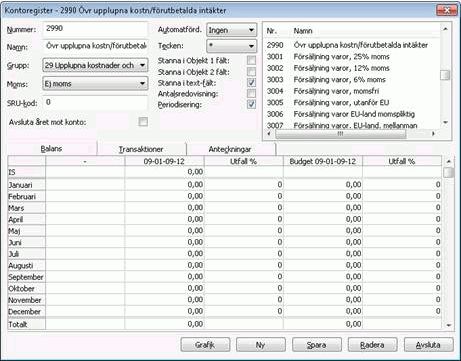
Task: Uncheck Stanna i text-fält checkbox
Action: pos(251,82)
